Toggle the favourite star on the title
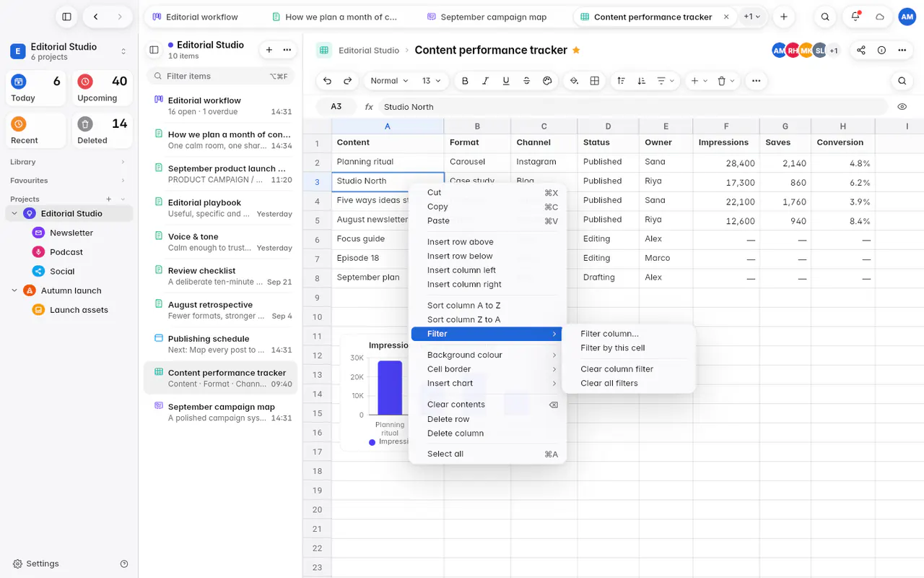This screenshot has width=924, height=578. 576,50
